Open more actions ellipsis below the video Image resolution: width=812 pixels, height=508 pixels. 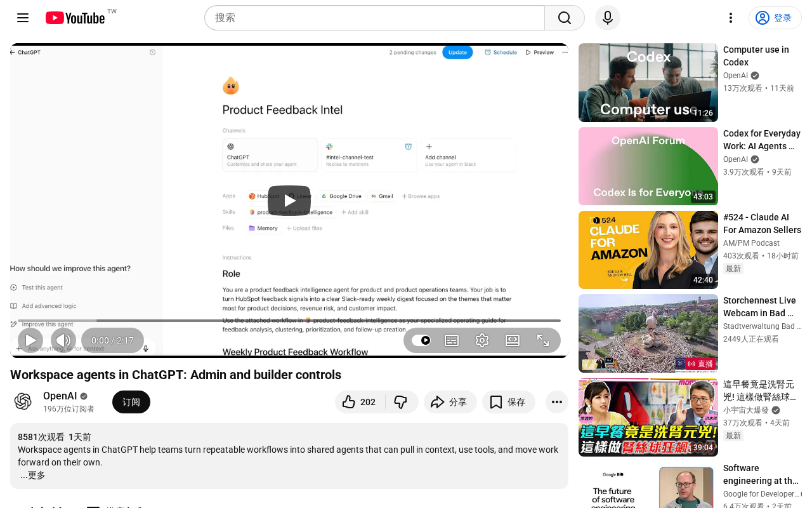point(557,402)
